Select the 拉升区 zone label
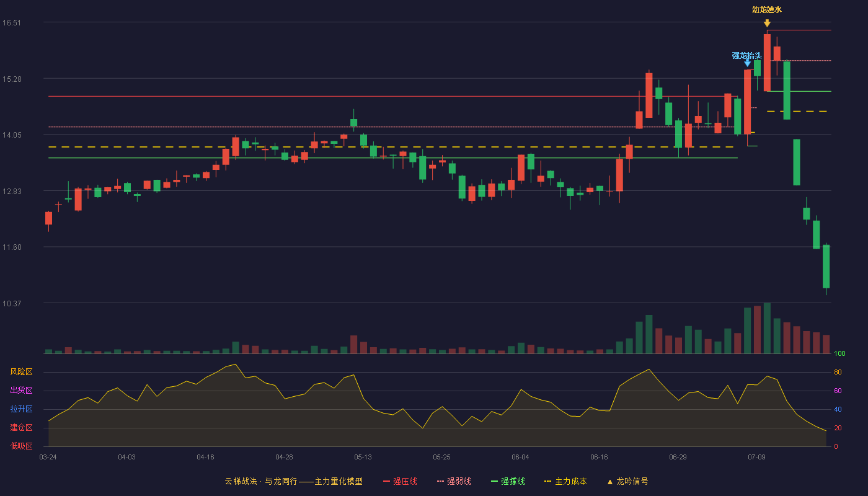Screen dimensions: 868x496 pyautogui.click(x=22, y=409)
